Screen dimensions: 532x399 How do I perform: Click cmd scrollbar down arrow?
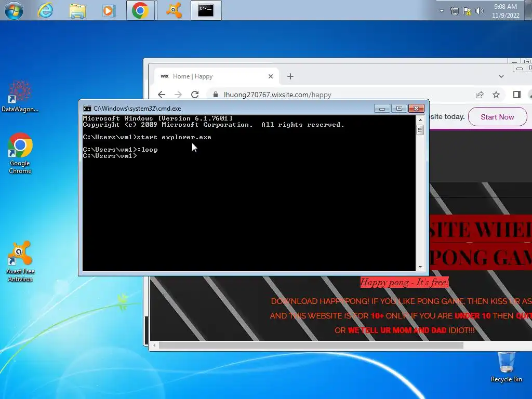click(420, 268)
